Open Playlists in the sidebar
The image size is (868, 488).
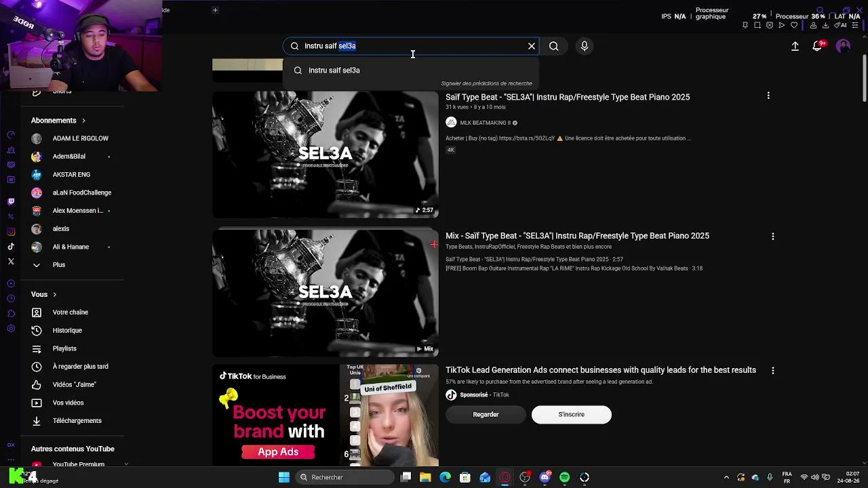click(x=73, y=348)
